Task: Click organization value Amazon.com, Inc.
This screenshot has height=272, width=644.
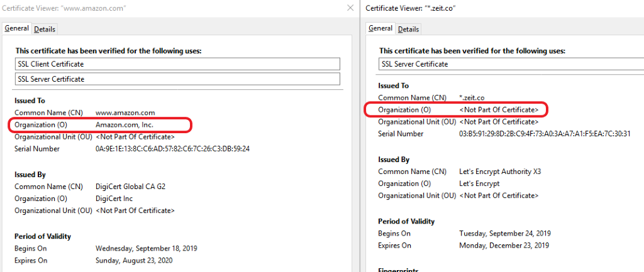Action: point(125,124)
